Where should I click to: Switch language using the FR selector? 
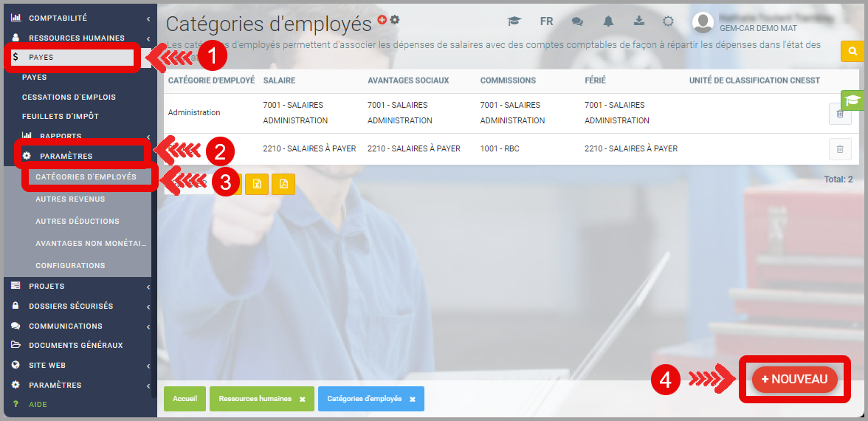(546, 21)
